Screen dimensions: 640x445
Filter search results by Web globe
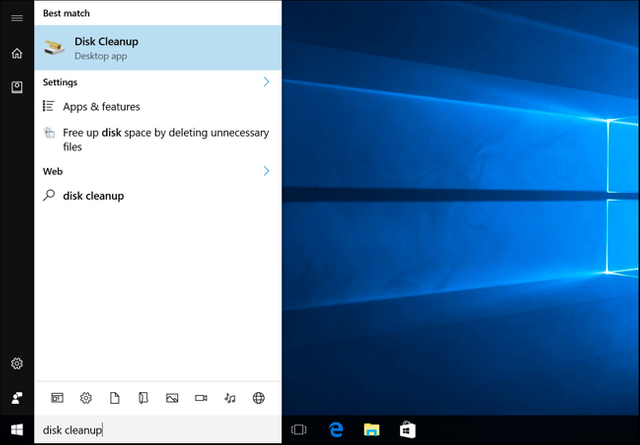click(259, 398)
